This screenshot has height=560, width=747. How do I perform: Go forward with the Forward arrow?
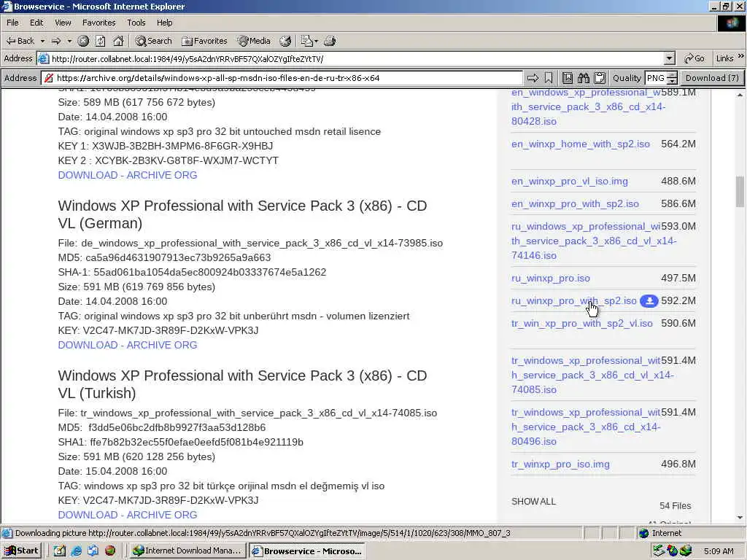click(56, 41)
